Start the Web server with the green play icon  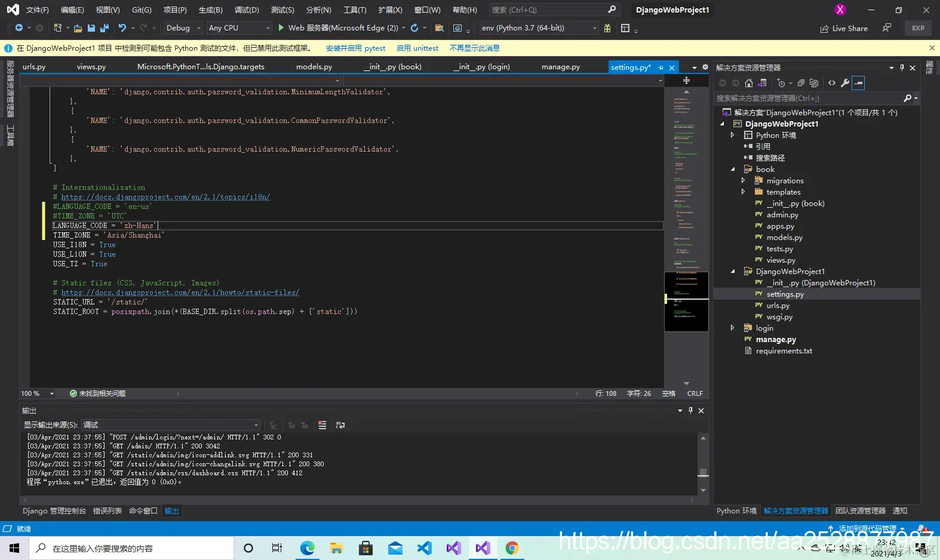click(281, 28)
